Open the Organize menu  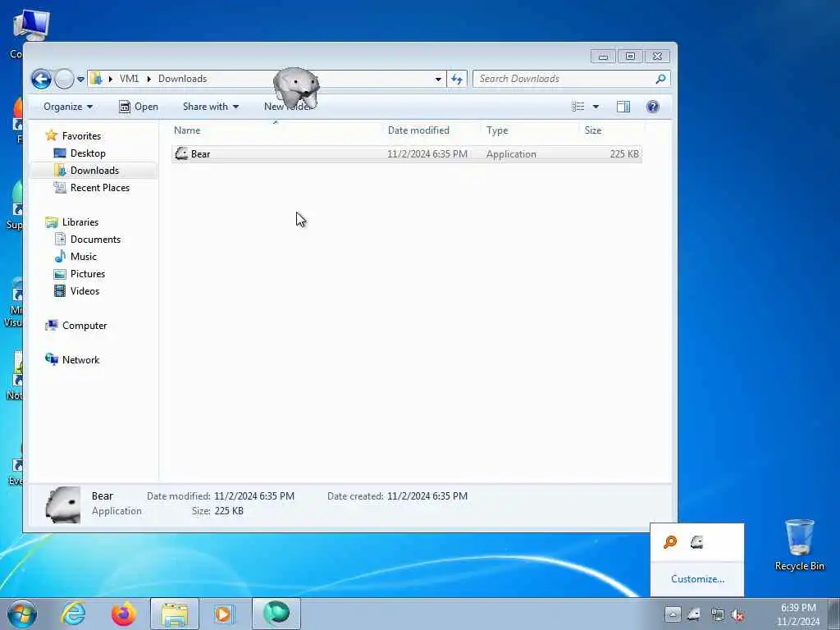(68, 107)
